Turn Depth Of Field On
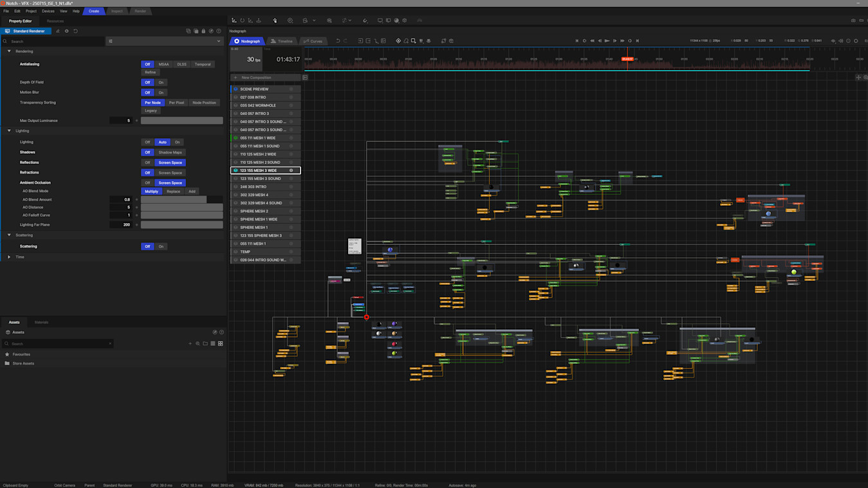 (161, 82)
